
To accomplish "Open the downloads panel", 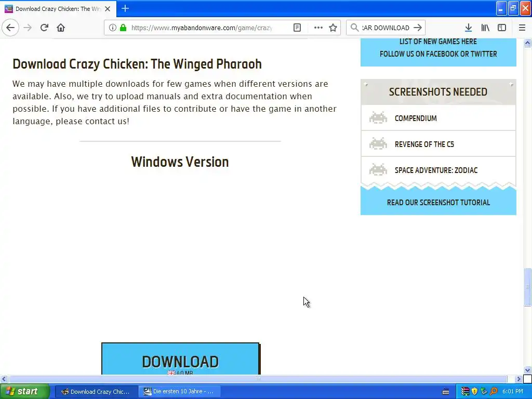I will pos(469,28).
